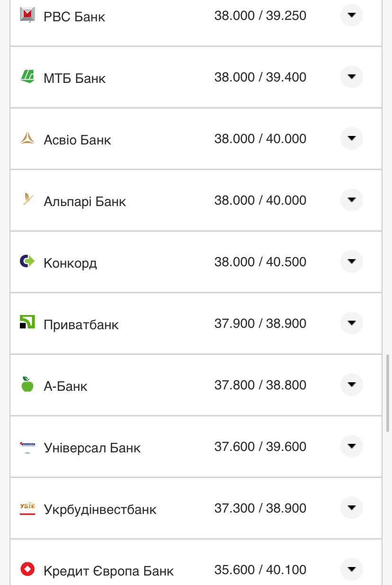Expand the МТБ Банк row arrow

[x=351, y=77]
